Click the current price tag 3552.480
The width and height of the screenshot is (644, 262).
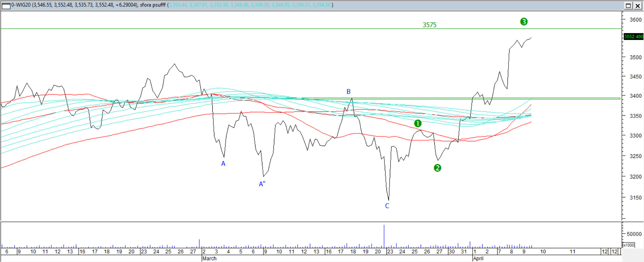coord(633,37)
